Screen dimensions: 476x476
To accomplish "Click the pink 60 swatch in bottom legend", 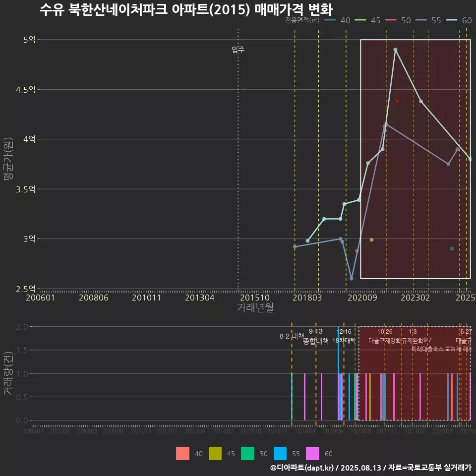I will [312, 453].
